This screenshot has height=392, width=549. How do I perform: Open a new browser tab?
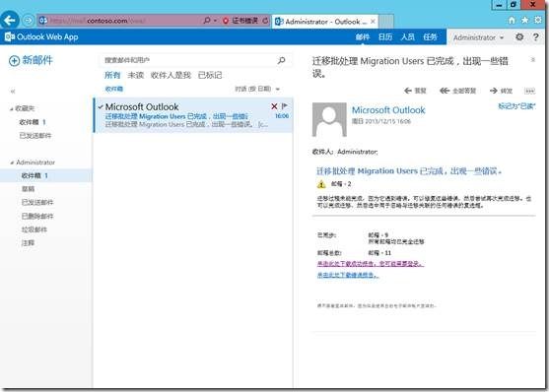[x=386, y=22]
